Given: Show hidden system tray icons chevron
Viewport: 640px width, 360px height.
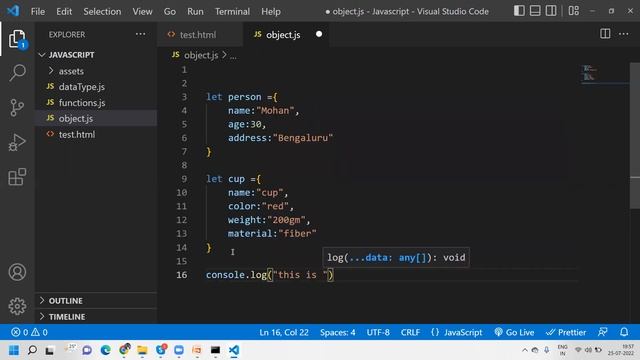Looking at the screenshot, I should pyautogui.click(x=524, y=350).
